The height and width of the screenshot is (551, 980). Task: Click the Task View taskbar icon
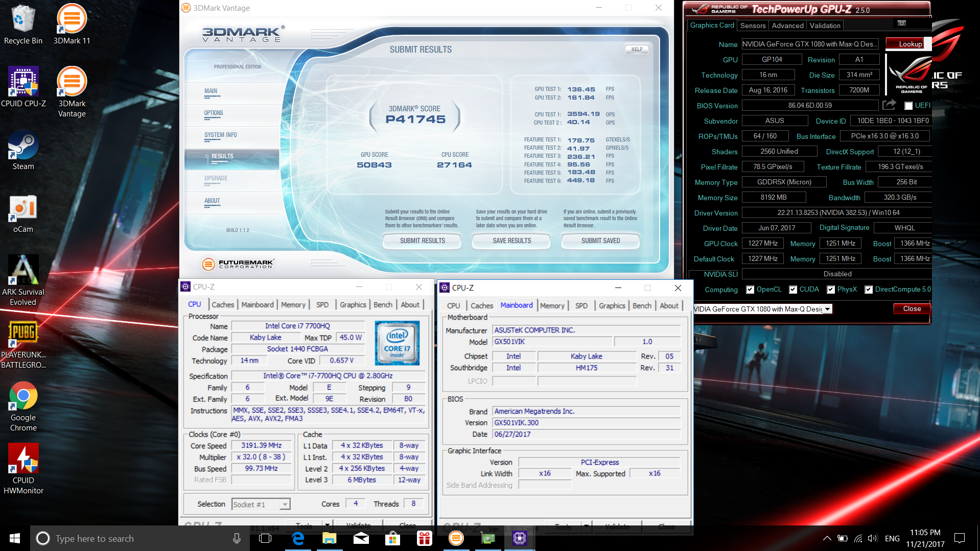coord(265,538)
